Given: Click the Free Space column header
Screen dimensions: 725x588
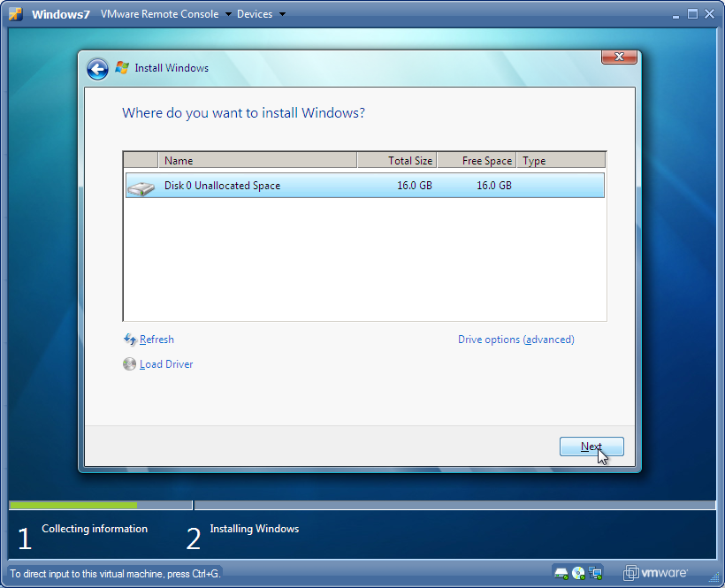Looking at the screenshot, I should (x=477, y=160).
